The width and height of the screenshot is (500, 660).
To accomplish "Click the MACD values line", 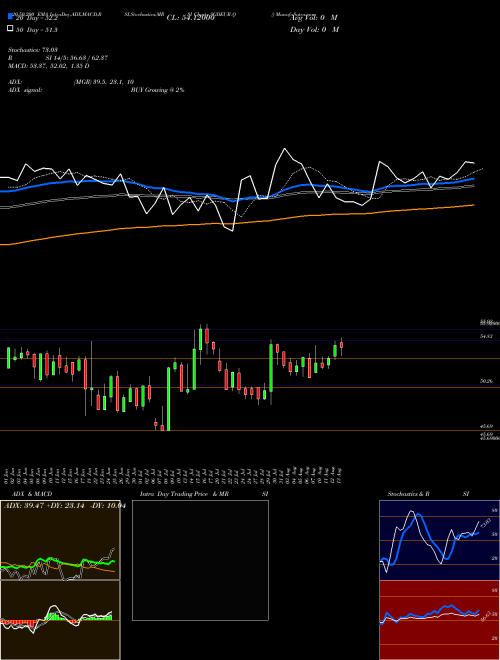I will 48,66.
